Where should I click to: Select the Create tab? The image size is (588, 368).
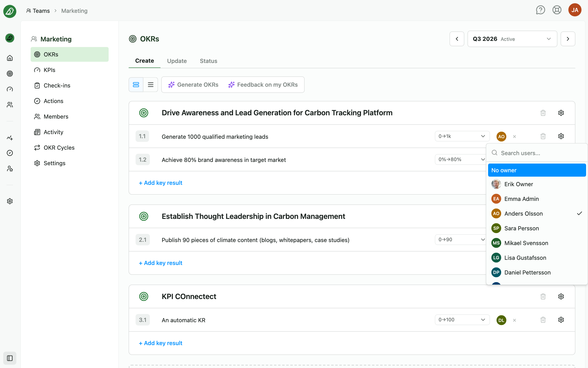click(145, 61)
